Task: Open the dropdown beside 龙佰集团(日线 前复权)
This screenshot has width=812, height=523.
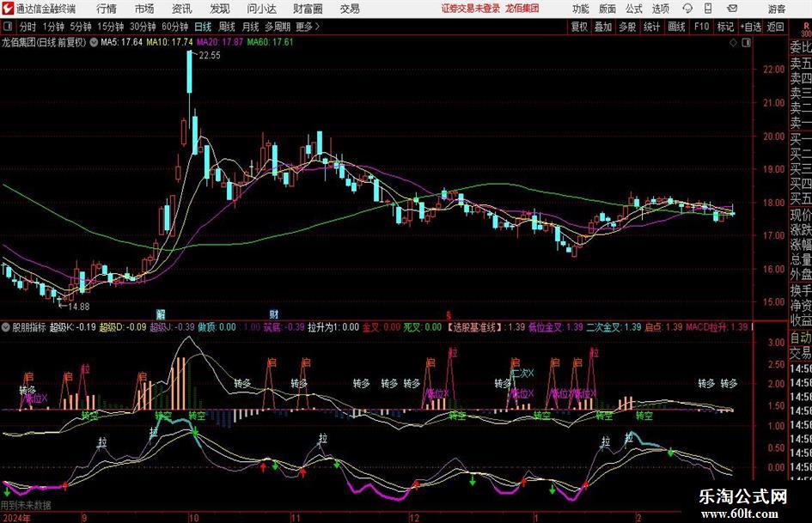Action: pyautogui.click(x=94, y=42)
